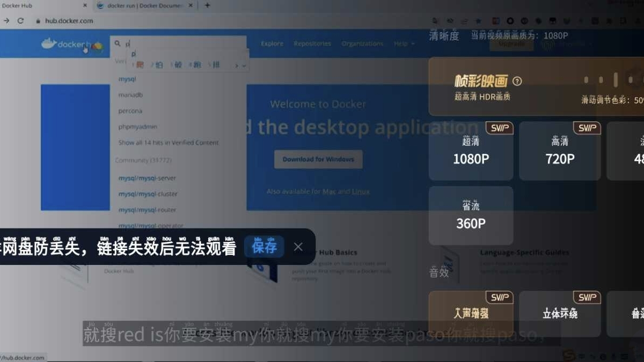Viewport: 644px width, 362px height.
Task: Select the mysql search suggestion
Action: (127, 79)
